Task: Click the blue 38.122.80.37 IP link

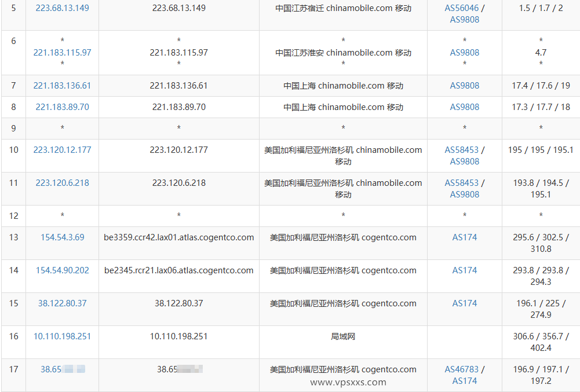Action: pos(62,303)
